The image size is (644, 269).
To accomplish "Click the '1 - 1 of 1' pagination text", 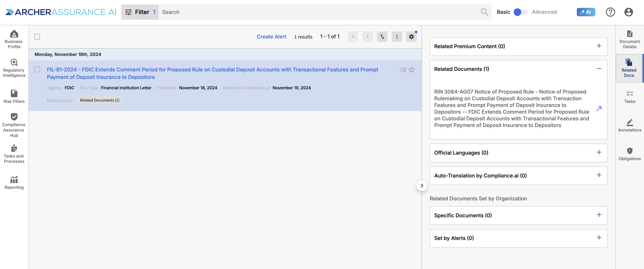I will (329, 37).
